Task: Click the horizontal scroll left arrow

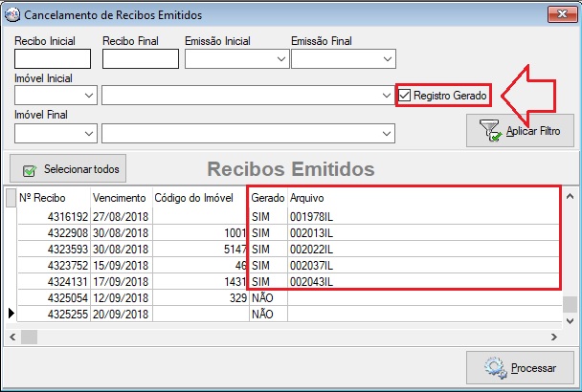Action: [x=12, y=337]
